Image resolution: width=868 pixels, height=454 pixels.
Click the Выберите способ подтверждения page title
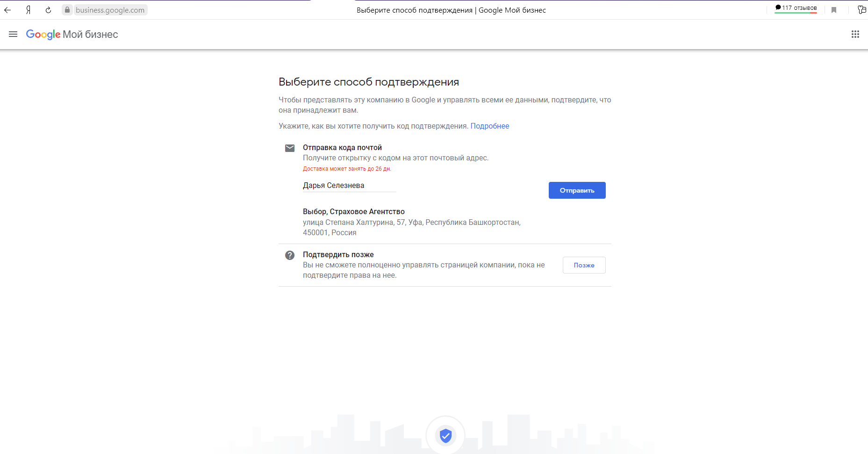[369, 82]
